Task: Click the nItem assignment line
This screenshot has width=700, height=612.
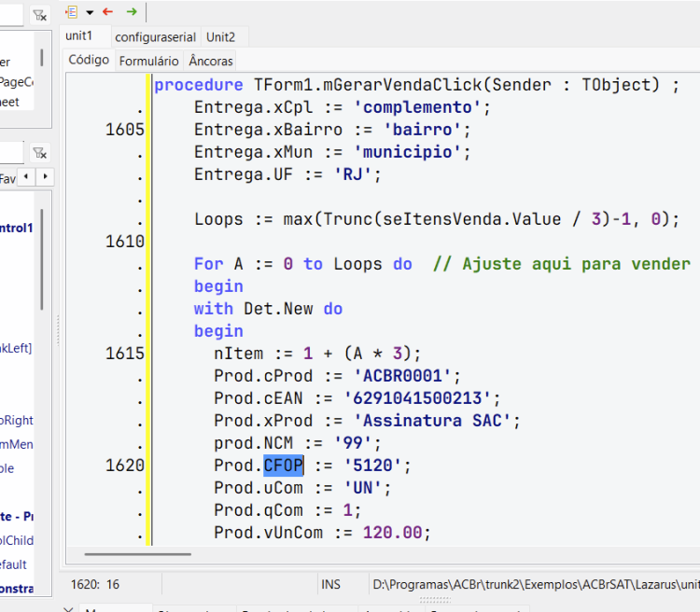Action: (317, 354)
